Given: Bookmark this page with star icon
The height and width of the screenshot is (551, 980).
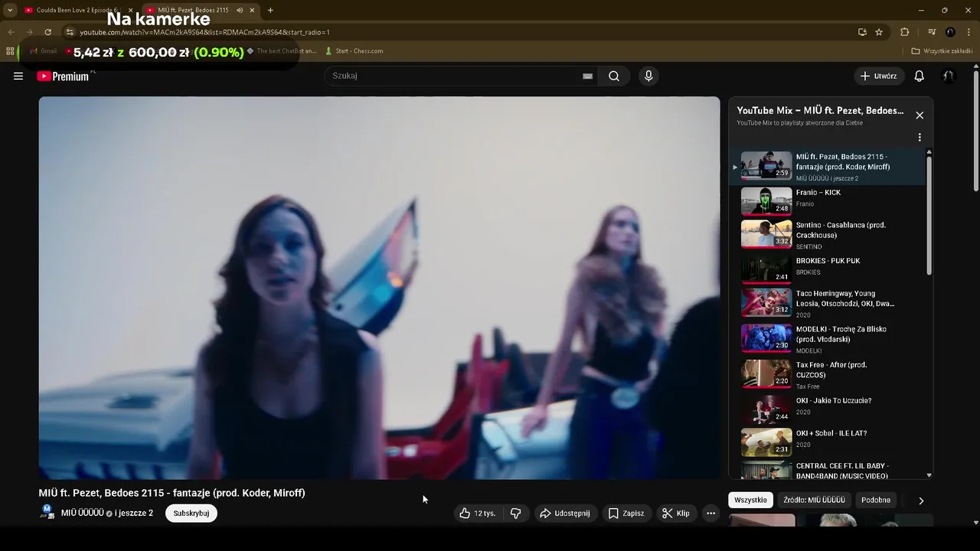Looking at the screenshot, I should click(879, 32).
